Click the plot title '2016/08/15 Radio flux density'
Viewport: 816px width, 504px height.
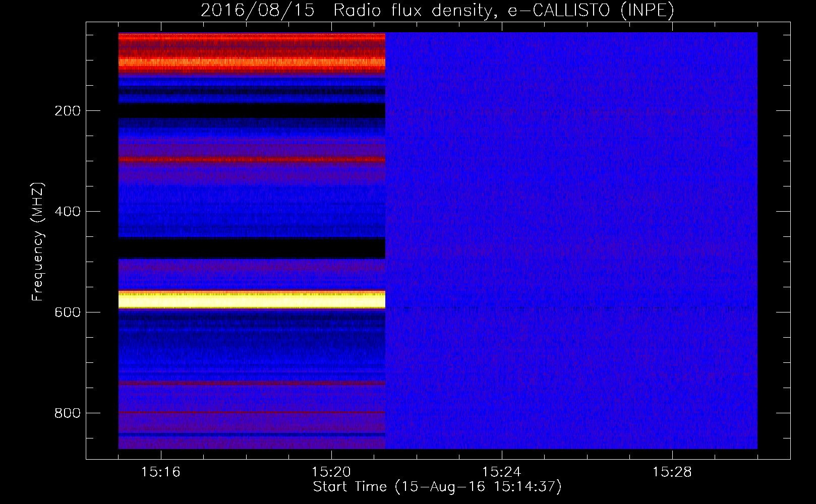pos(437,11)
